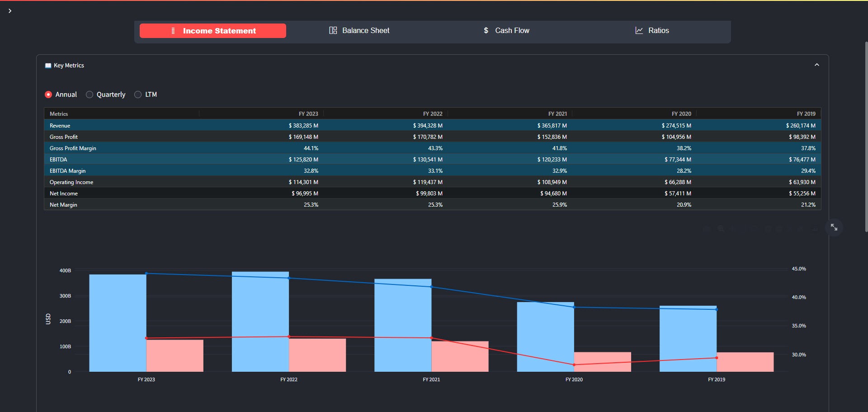Click the $ 365,817 M revenue cell
This screenshot has width=868, height=412.
[x=552, y=126]
